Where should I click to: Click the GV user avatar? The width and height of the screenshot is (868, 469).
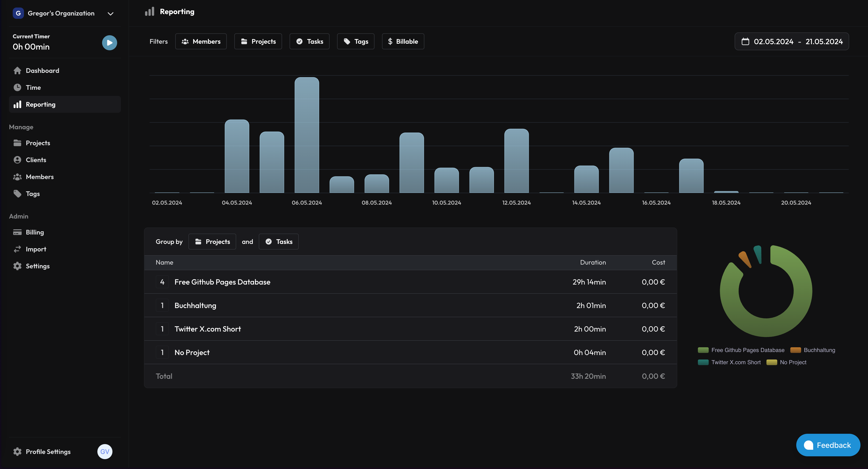pyautogui.click(x=105, y=451)
